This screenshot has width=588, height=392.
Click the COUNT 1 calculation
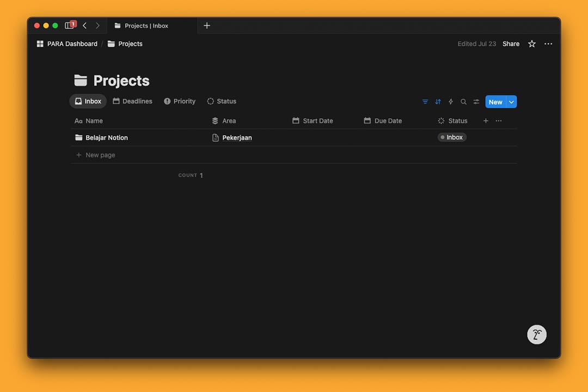tap(191, 175)
